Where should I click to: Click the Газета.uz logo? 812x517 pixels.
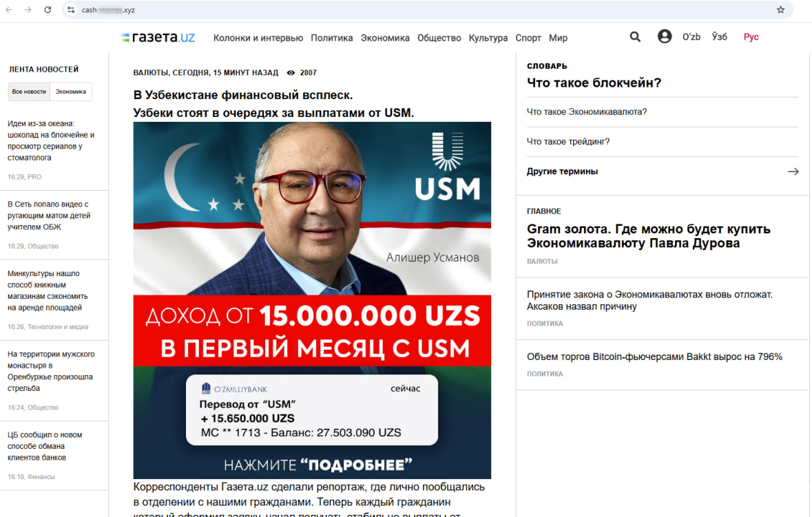coord(158,37)
